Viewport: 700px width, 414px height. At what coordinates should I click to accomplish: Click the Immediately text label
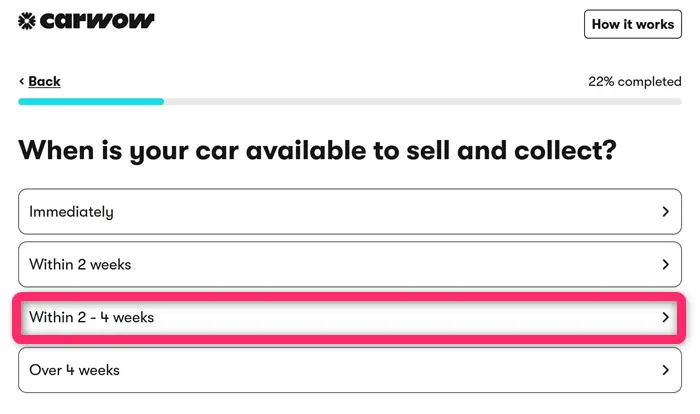pos(71,212)
